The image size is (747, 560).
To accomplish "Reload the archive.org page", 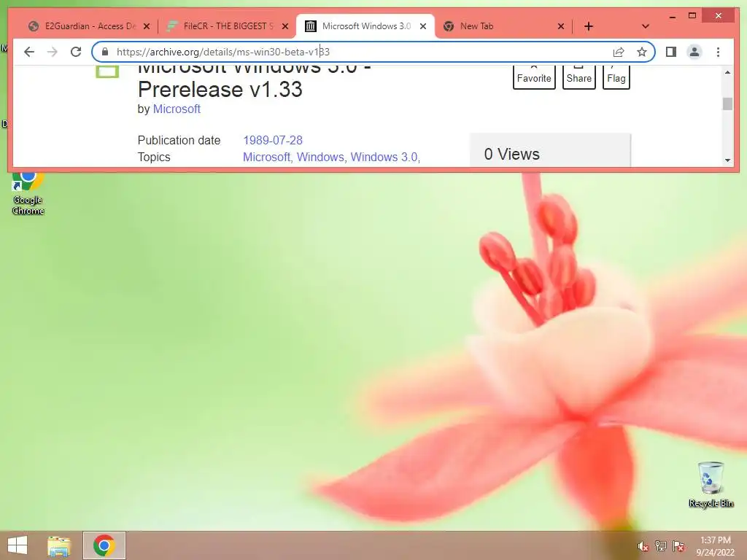I will 76,52.
